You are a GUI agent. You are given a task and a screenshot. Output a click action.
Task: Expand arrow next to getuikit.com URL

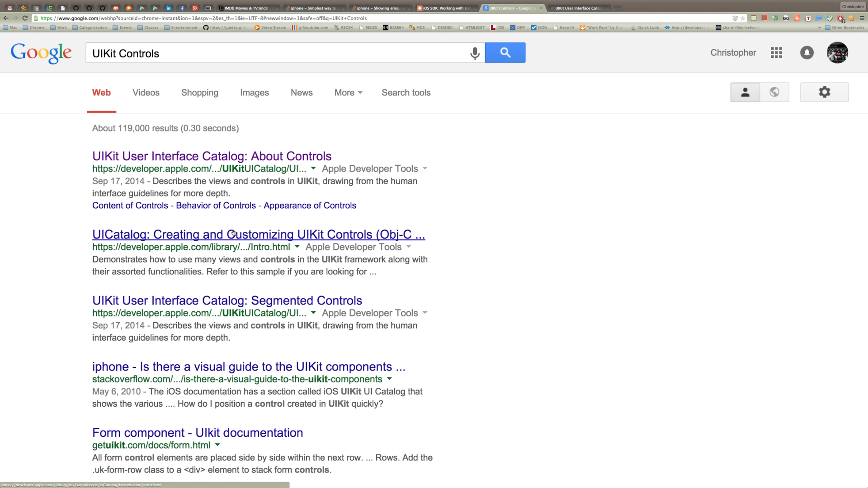[x=218, y=445]
